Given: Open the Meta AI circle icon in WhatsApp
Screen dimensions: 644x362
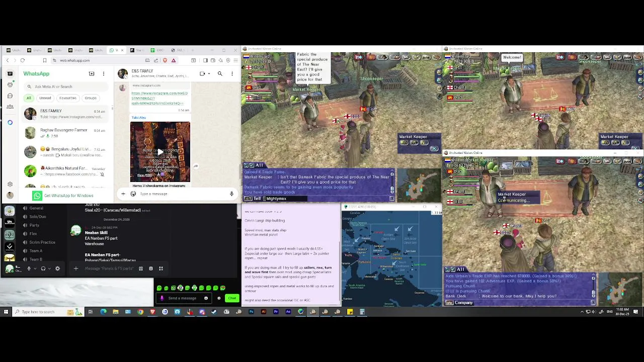Looking at the screenshot, I should (10, 122).
